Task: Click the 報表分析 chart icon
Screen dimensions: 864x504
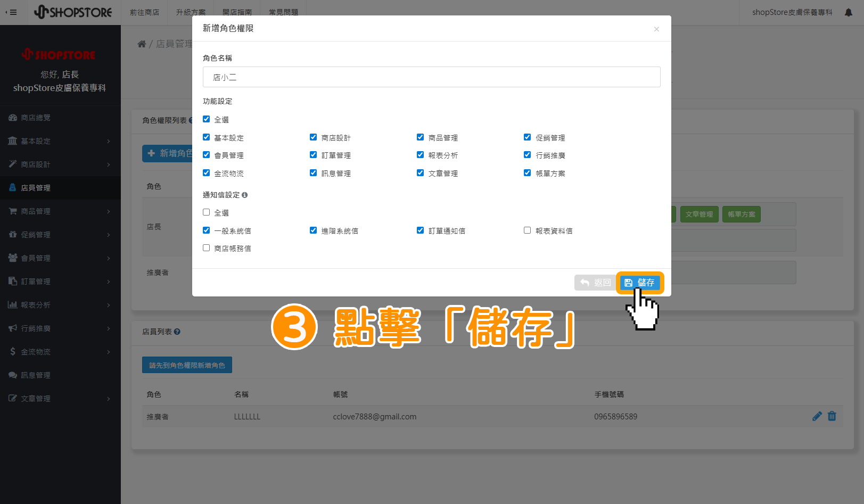Action: tap(13, 305)
